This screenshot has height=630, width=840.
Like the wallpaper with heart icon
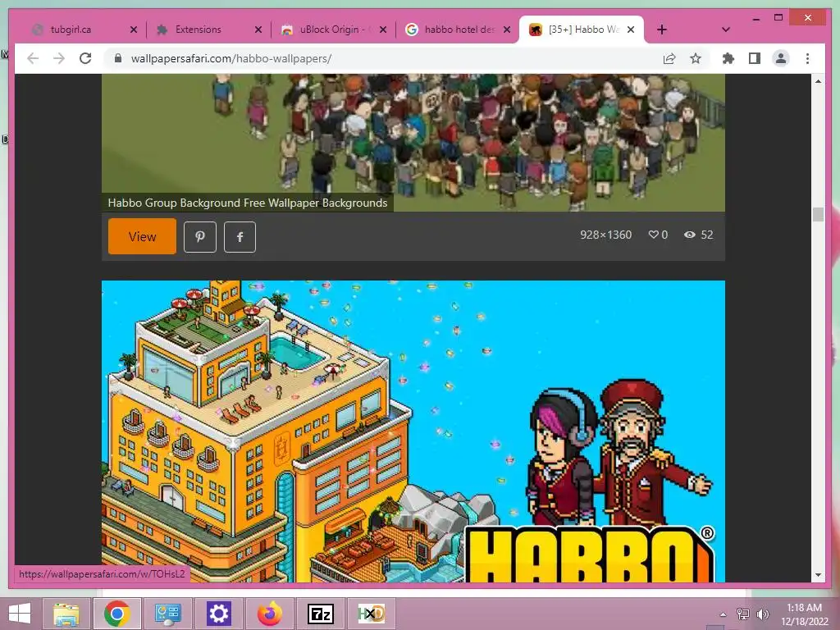(653, 235)
